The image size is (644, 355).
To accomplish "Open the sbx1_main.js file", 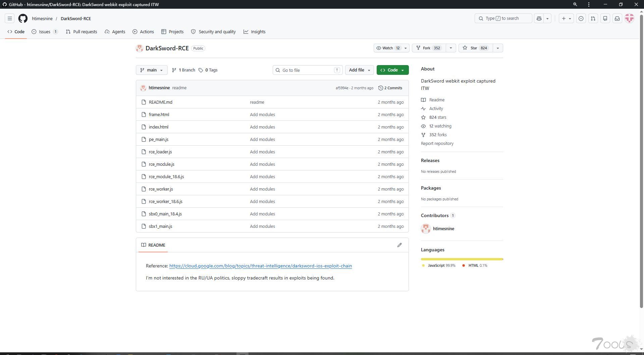I will (x=161, y=226).
